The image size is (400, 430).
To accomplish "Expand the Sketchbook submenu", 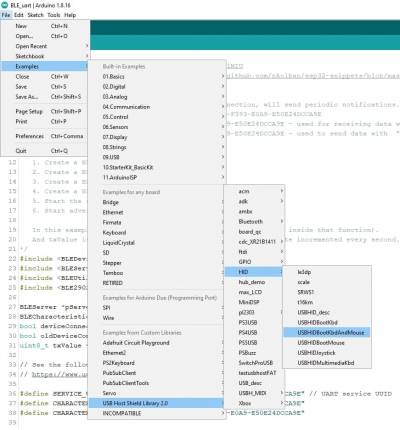I will (x=45, y=56).
